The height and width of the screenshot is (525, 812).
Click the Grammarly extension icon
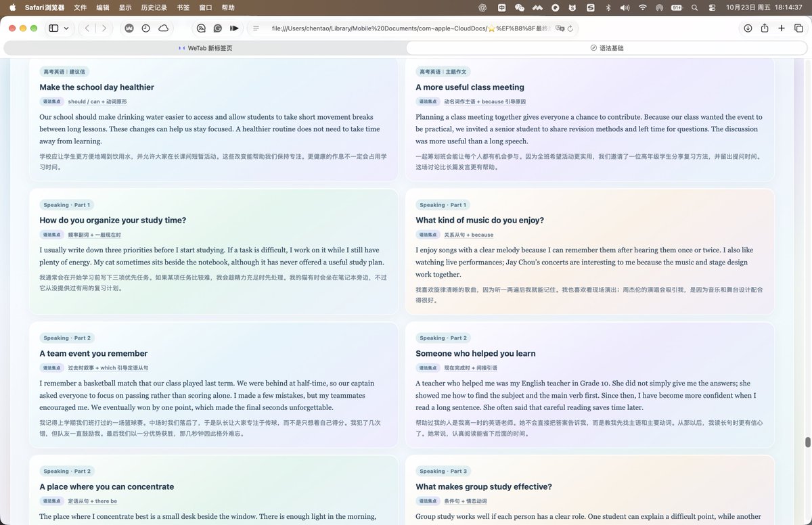point(218,28)
